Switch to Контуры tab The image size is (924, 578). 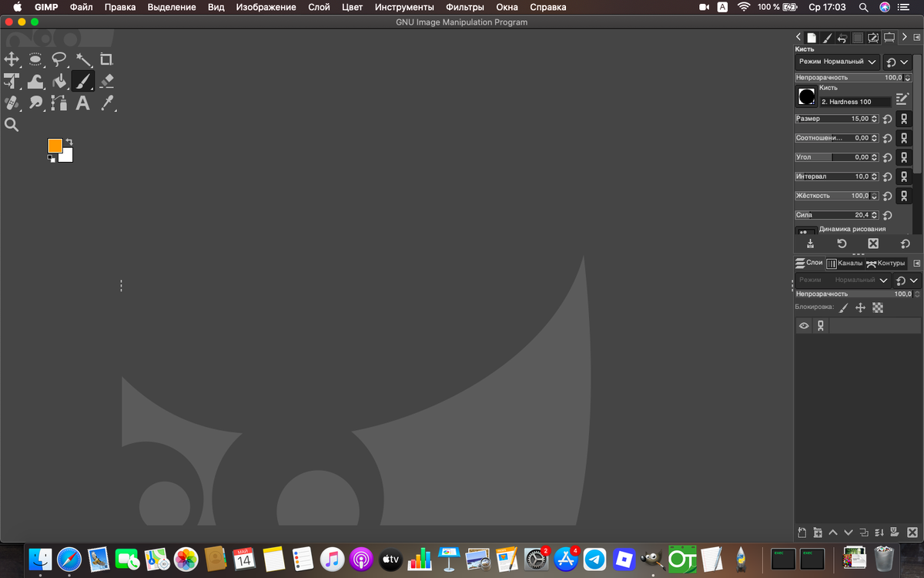click(x=885, y=263)
